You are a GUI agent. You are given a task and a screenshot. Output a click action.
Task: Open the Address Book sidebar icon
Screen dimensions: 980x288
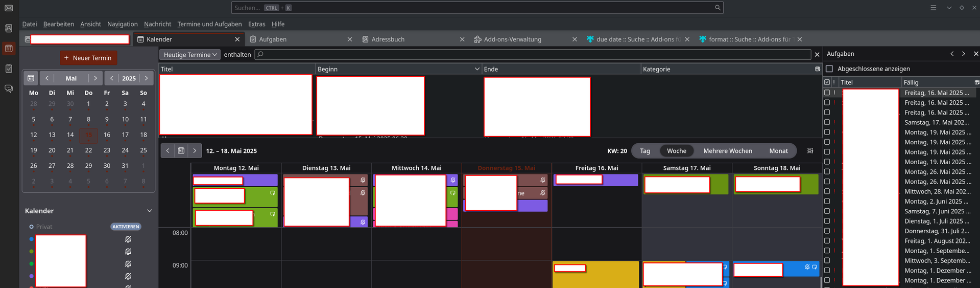click(x=9, y=29)
